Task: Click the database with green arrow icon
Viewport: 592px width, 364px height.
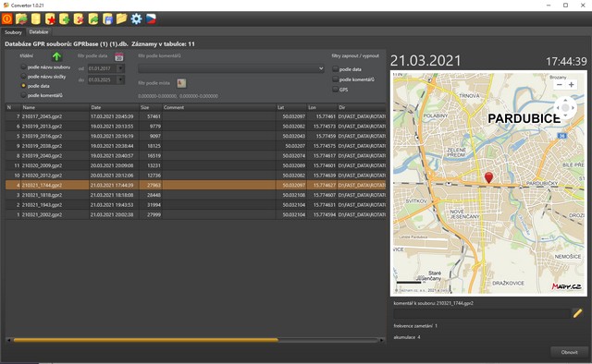Action: click(92, 18)
